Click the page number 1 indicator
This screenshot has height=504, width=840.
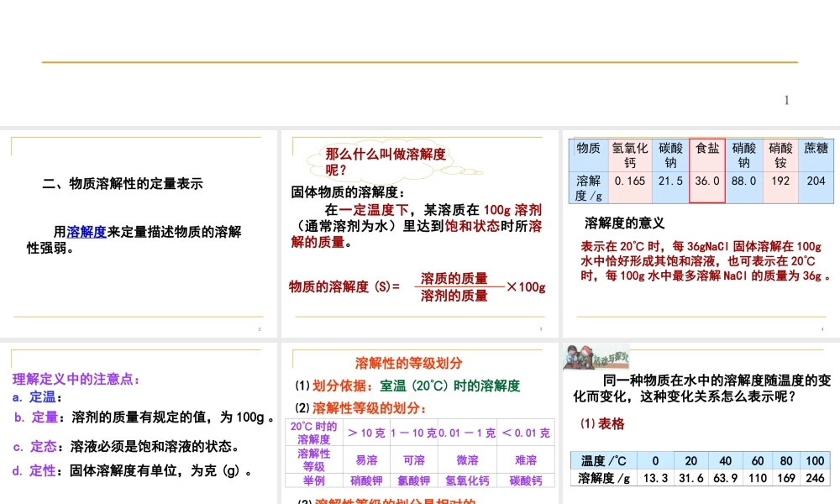coord(786,99)
